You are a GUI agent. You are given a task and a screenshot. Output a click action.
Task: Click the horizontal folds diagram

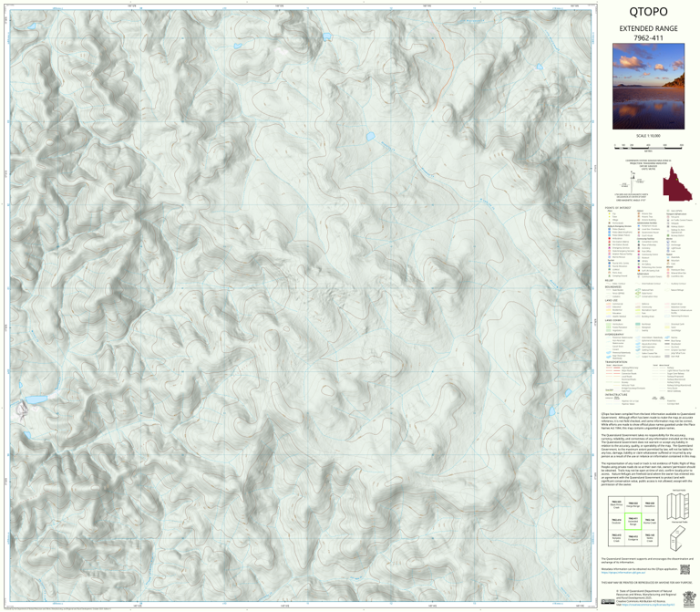click(x=678, y=506)
